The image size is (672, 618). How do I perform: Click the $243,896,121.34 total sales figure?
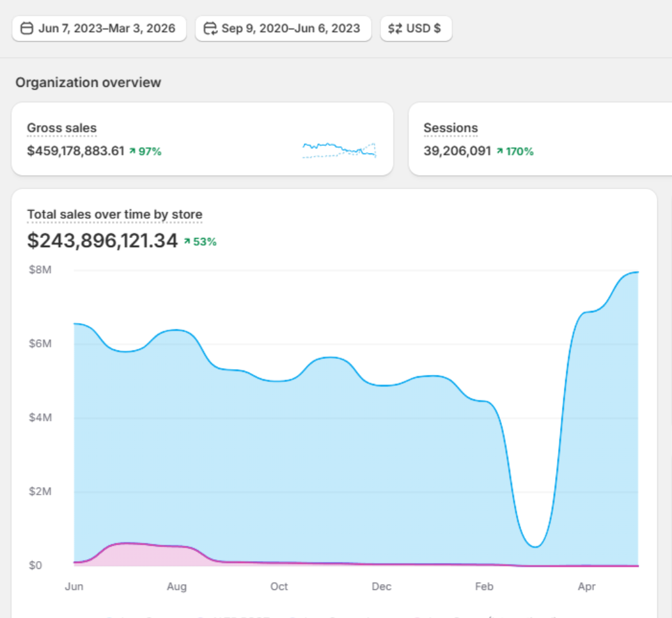pos(102,241)
